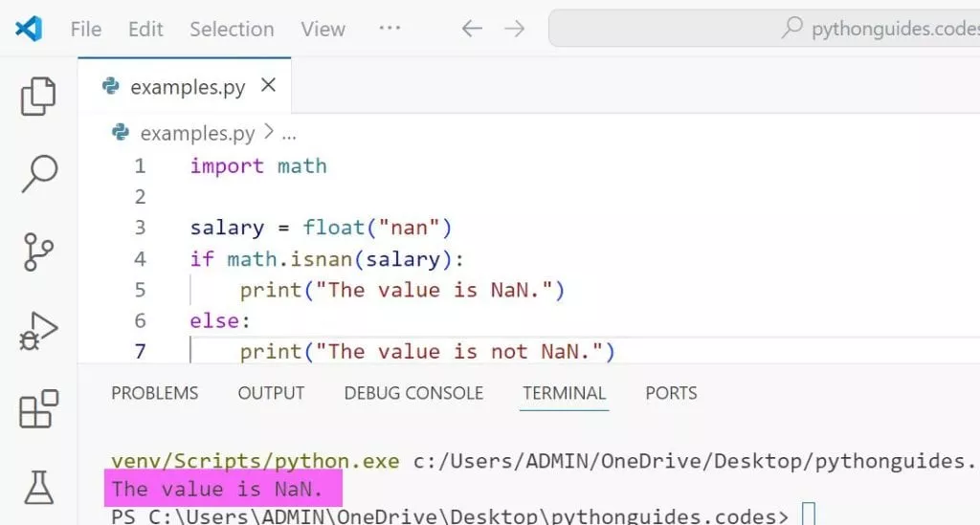
Task: Switch to the PROBLEMS panel tab
Action: point(155,393)
